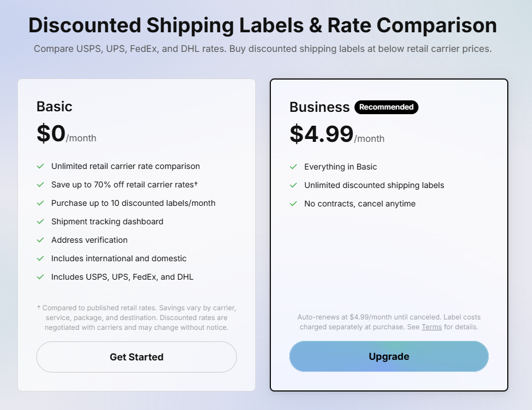
Task: Click the checkmark beside save up to 70% off
Action: pyautogui.click(x=40, y=185)
